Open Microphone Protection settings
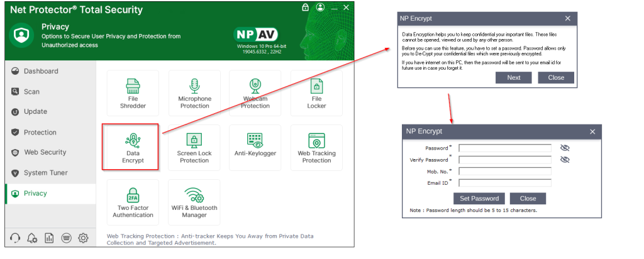644x259 pixels. [194, 93]
